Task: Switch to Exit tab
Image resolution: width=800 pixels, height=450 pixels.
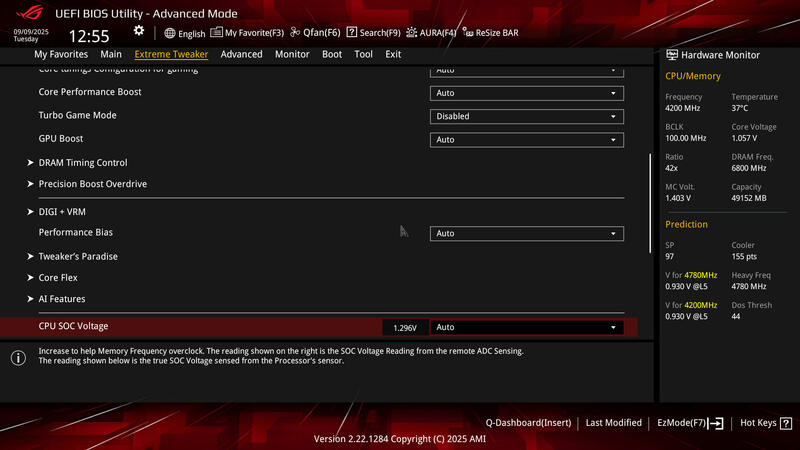Action: pyautogui.click(x=393, y=54)
